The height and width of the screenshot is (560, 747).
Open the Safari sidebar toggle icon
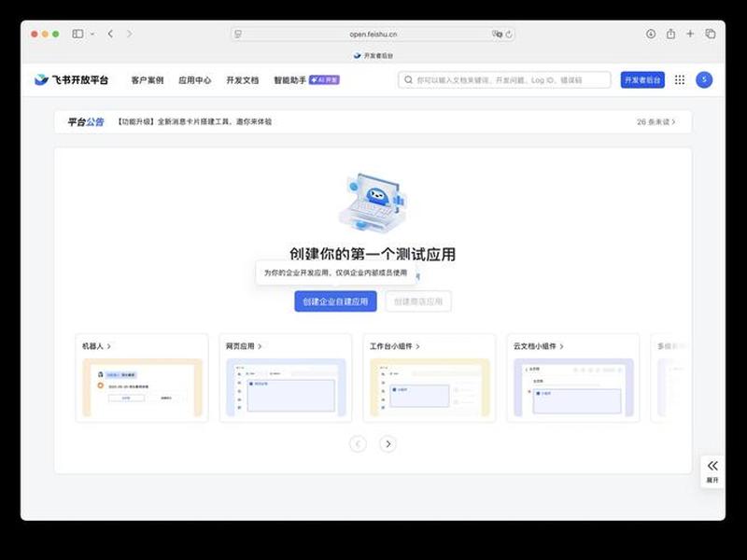coord(78,34)
